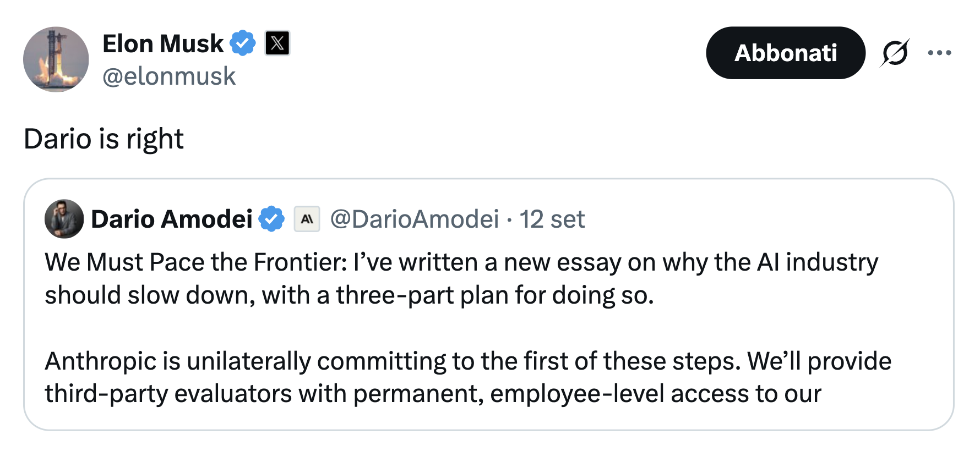980x462 pixels.
Task: Click Dario Amodei's verified checkmark badge
Action: [x=271, y=219]
